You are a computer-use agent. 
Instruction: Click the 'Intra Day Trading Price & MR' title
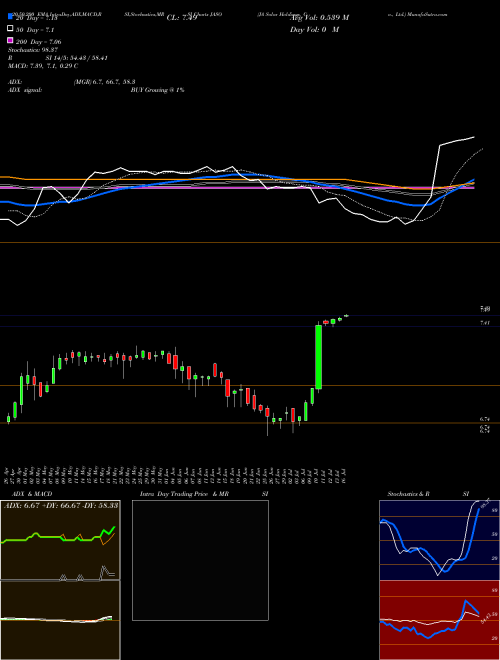185,494
